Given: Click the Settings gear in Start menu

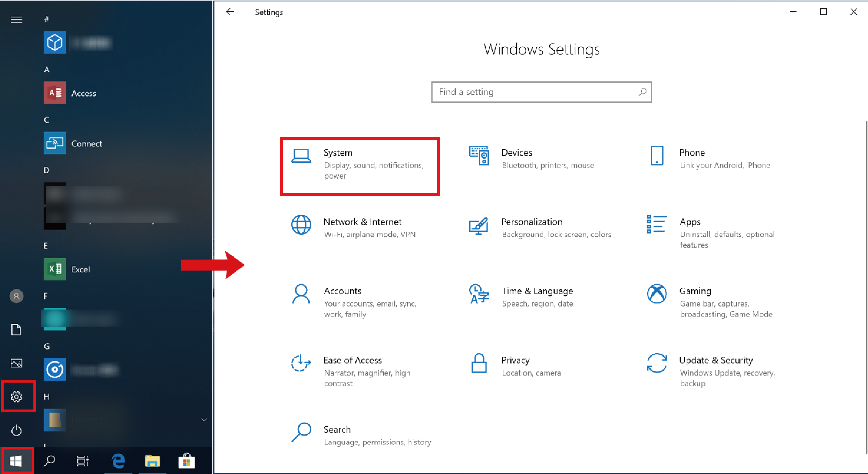Looking at the screenshot, I should [17, 396].
